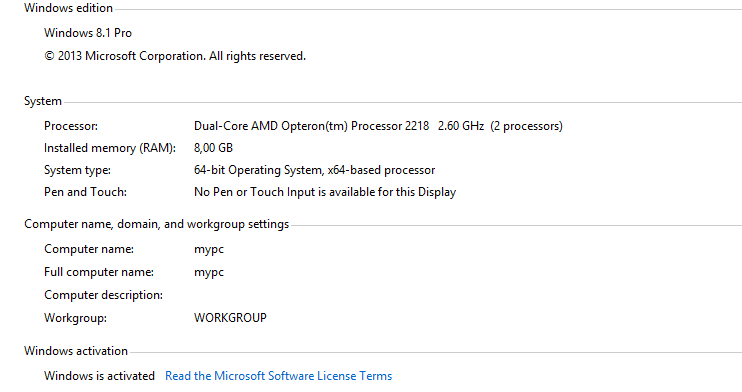742x392 pixels.
Task: Select the 2013 Microsoft Corporation copyright line
Action: [175, 56]
